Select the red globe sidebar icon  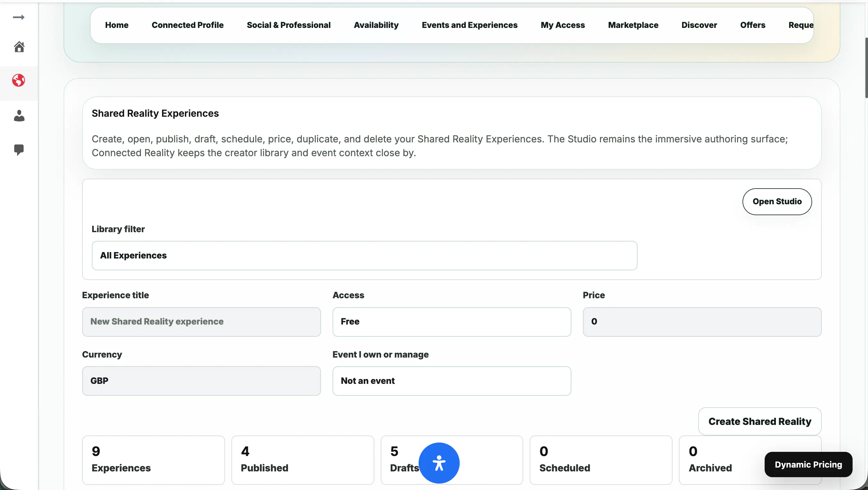[x=19, y=80]
